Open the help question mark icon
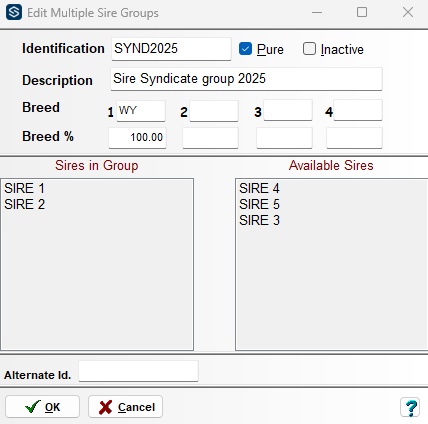Screen dimensions: 428x424 click(x=411, y=407)
